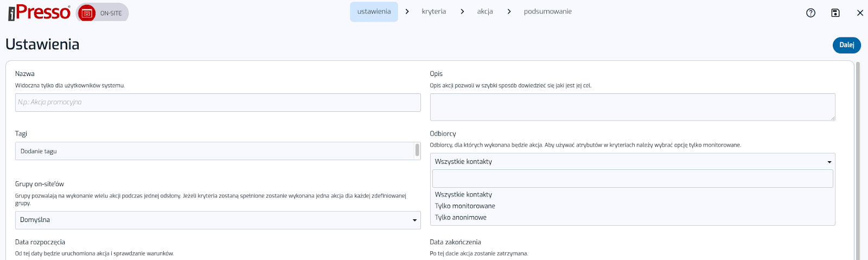Image resolution: width=868 pixels, height=260 pixels.
Task: Open the akcja step
Action: [485, 11]
